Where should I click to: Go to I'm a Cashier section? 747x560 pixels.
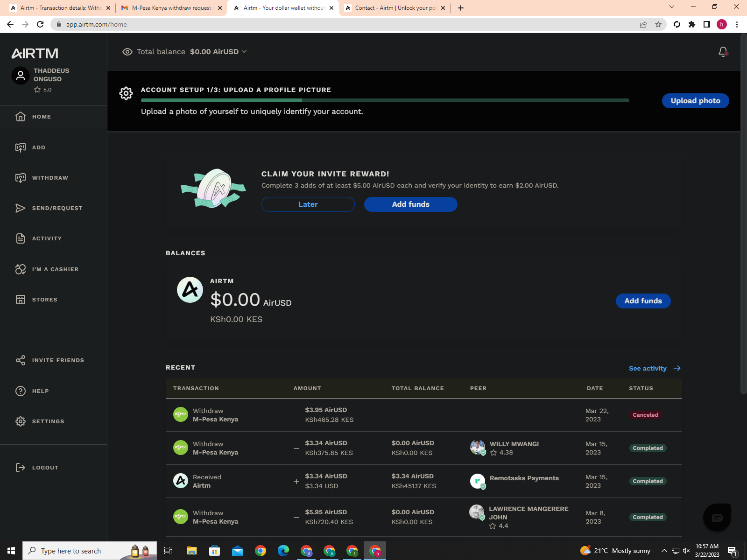(x=21, y=269)
